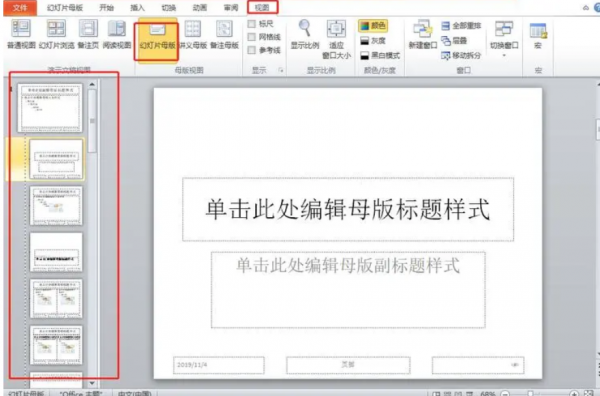
Task: Click the status bar zoom slider handle
Action: (530, 393)
